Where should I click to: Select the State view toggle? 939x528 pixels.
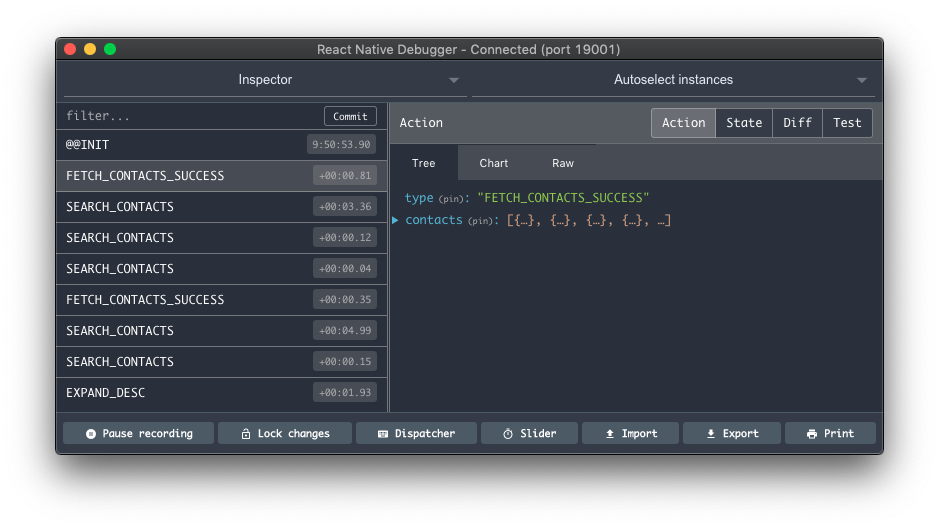743,123
